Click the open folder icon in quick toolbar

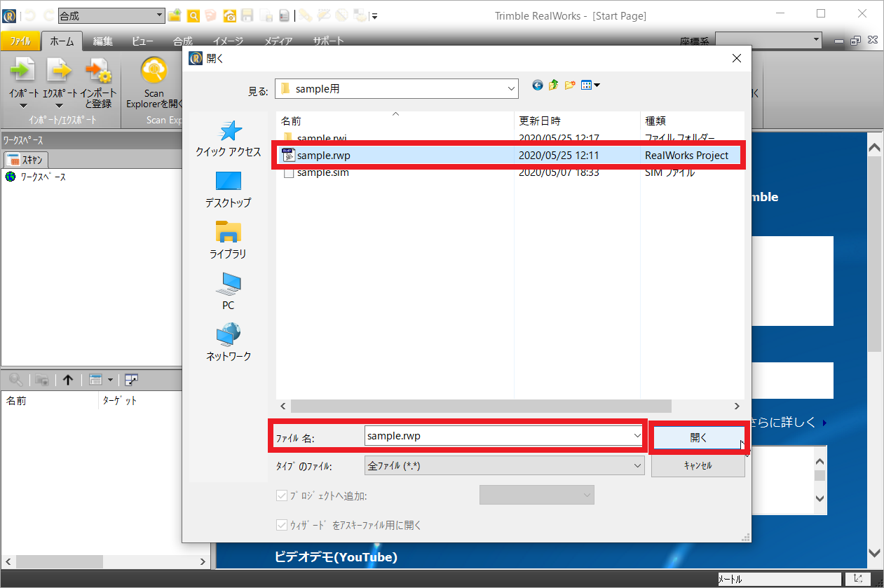[x=175, y=15]
